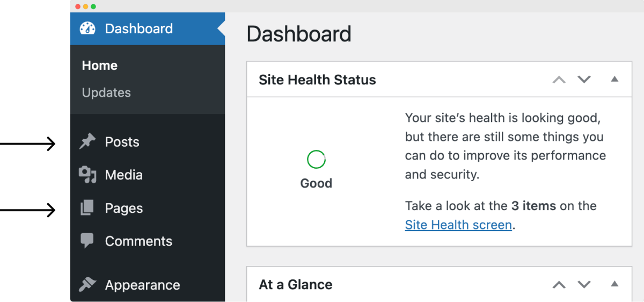
Task: Open the Media menu label
Action: pyautogui.click(x=124, y=175)
